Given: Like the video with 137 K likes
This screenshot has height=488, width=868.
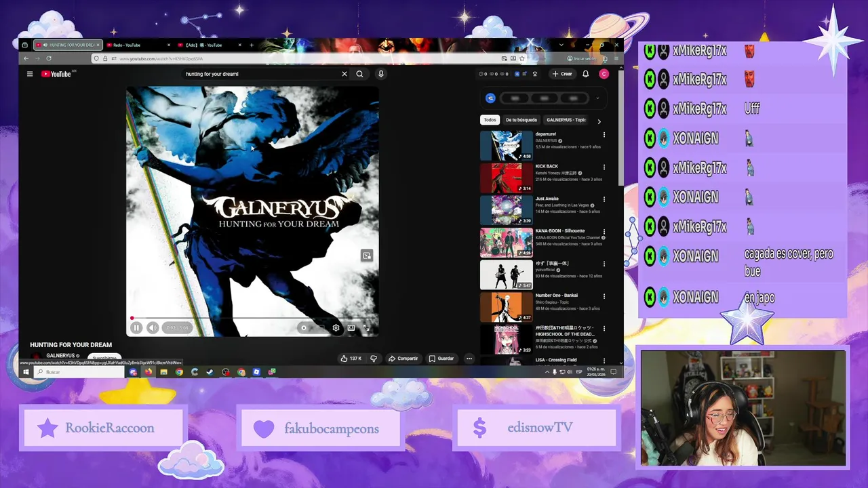Looking at the screenshot, I should pos(351,359).
